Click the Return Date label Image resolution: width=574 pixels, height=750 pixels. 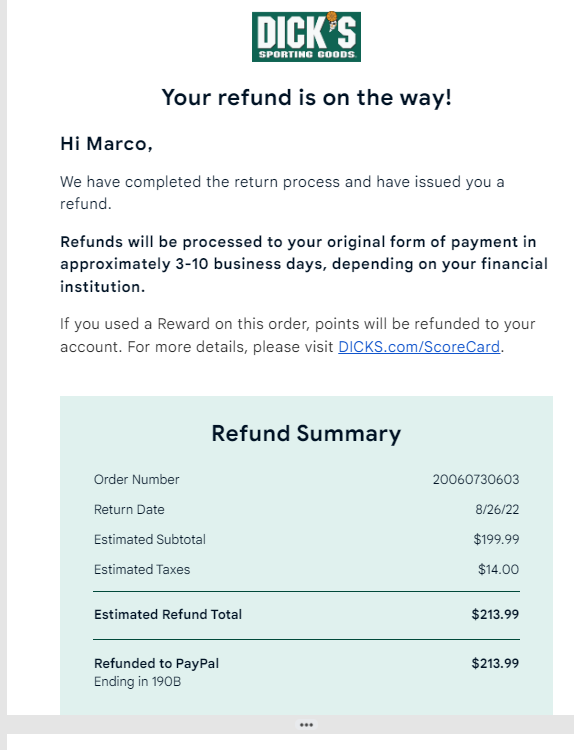click(x=129, y=509)
